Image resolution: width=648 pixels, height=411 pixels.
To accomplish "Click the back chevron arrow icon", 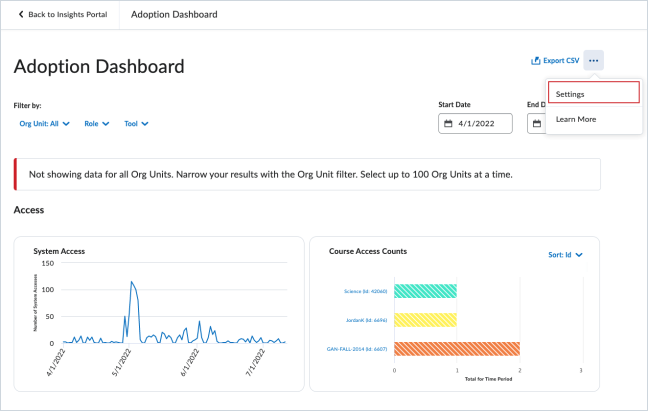I will pos(21,14).
